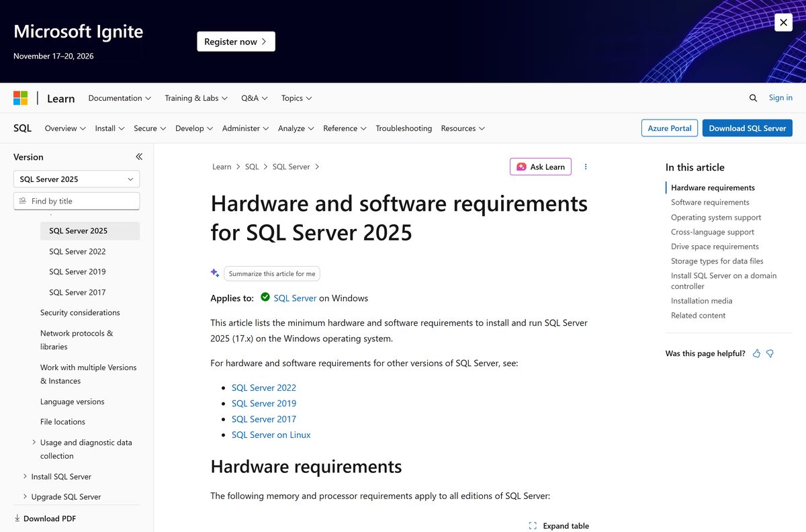Jump to Storage types for data files
Screen dimensions: 806x532
717,261
